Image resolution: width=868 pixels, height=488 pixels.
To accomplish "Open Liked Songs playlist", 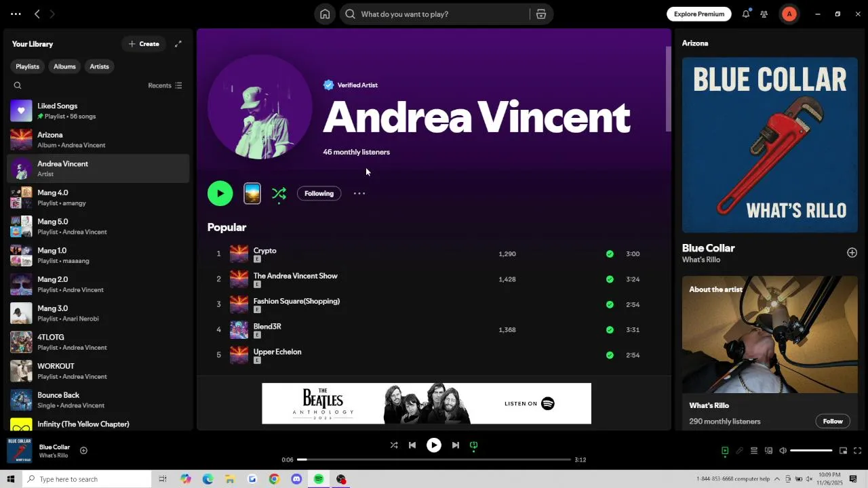I will click(98, 111).
